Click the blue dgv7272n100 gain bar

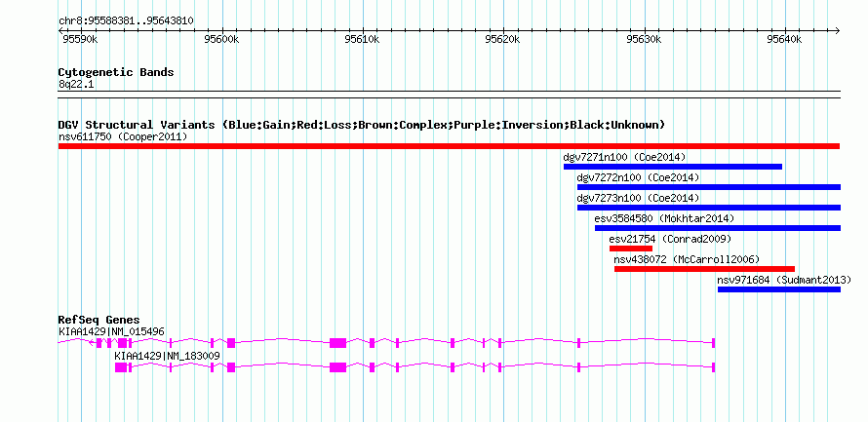[709, 187]
